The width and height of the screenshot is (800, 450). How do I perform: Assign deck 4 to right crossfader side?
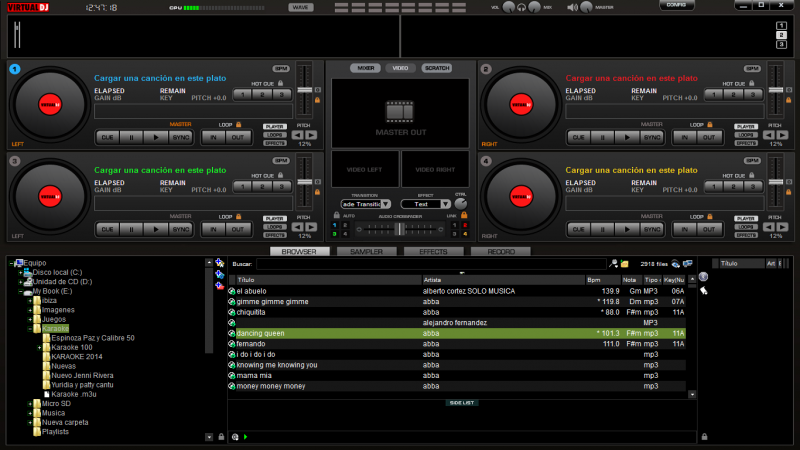[465, 234]
